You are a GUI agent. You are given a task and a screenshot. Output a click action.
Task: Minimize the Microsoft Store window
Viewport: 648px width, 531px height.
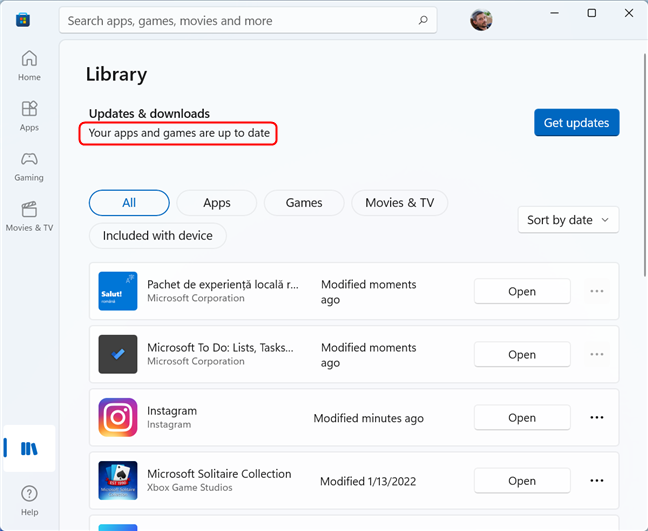(554, 13)
